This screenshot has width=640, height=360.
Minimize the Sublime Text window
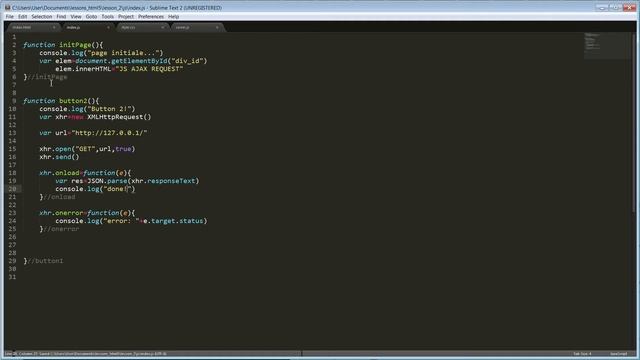[x=602, y=7]
